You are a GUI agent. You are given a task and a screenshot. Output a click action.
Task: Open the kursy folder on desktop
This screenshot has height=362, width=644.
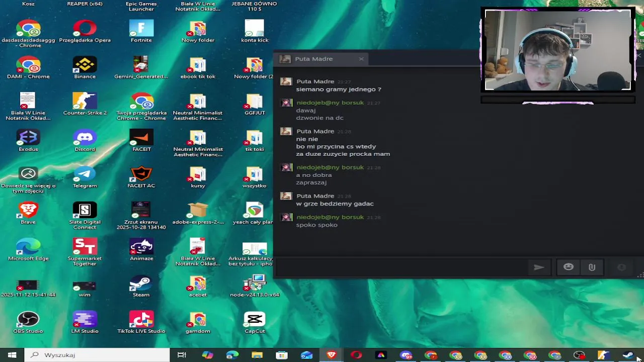point(198,176)
